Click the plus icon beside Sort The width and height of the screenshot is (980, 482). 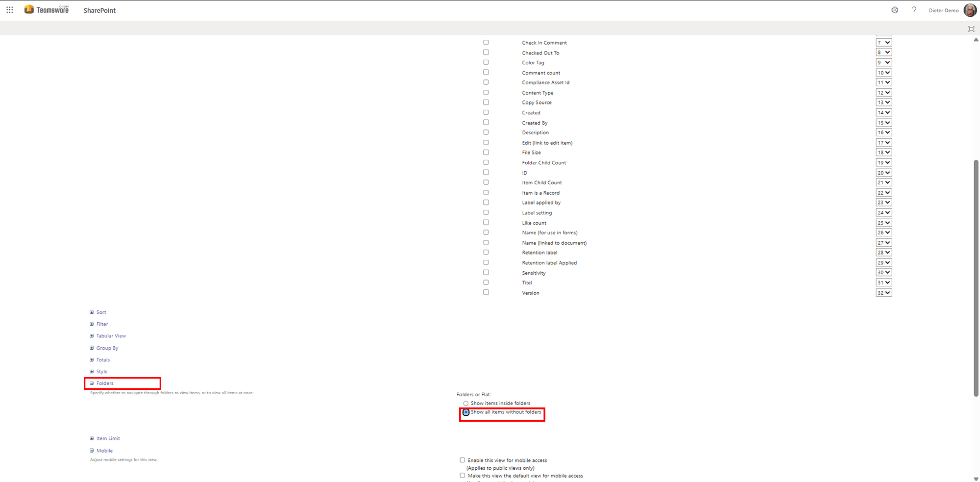point(92,312)
